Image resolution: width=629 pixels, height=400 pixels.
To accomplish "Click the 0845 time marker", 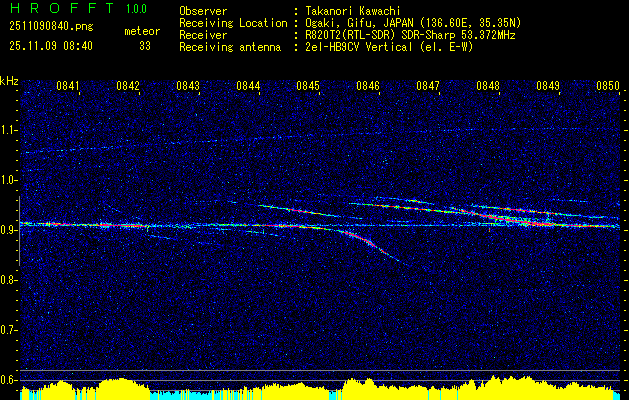I will pos(308,85).
